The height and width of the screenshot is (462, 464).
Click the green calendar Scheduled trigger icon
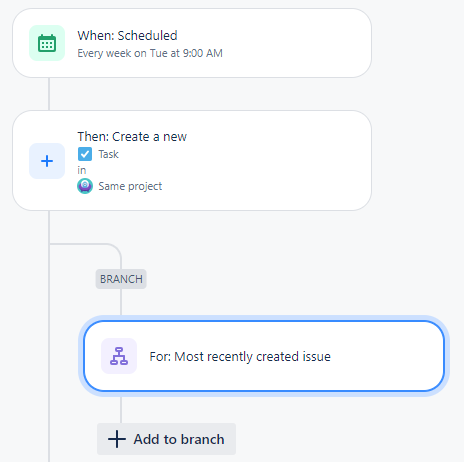point(47,43)
